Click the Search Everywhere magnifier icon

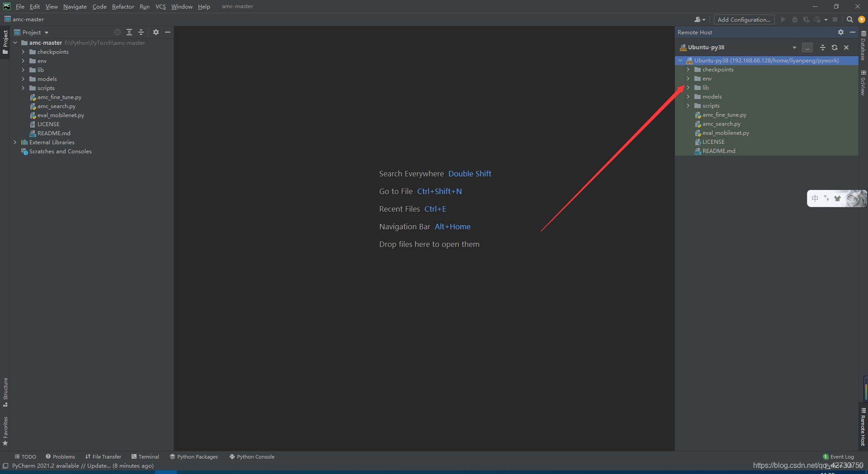click(849, 19)
